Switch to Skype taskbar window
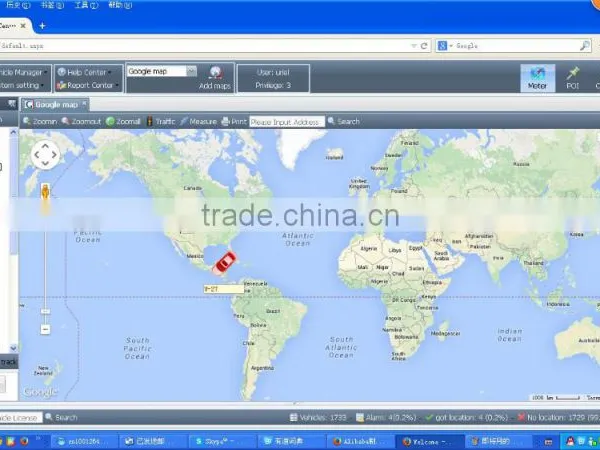The width and height of the screenshot is (600, 450). (222, 441)
